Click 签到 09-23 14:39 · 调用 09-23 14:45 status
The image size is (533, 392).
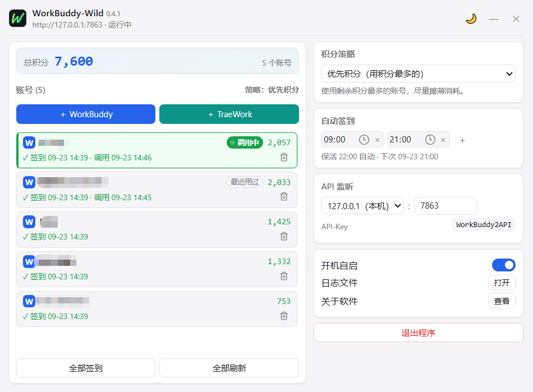[87, 197]
